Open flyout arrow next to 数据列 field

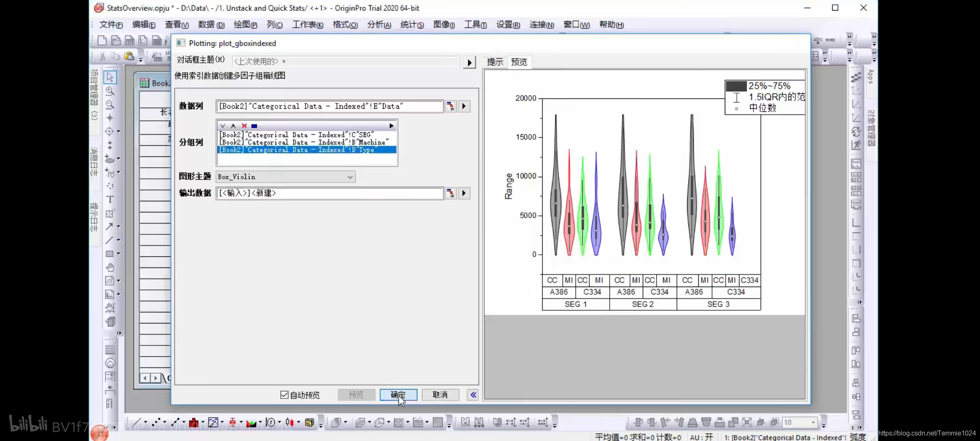[x=464, y=106]
